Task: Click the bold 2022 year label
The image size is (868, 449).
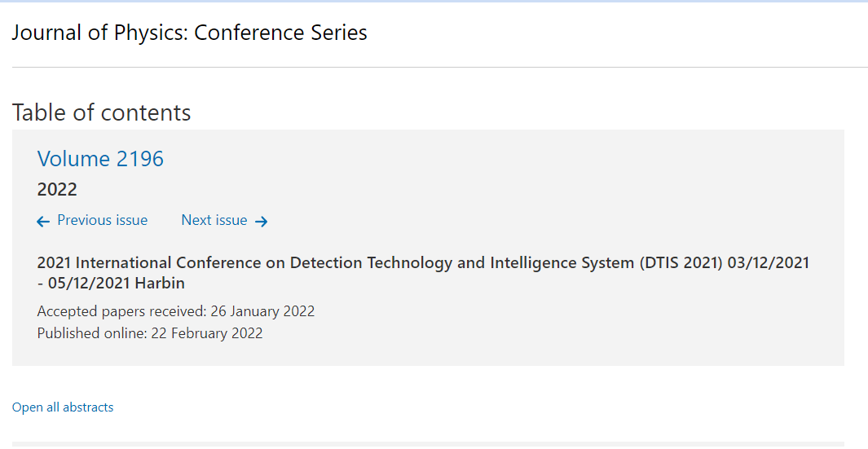Action: tap(57, 189)
